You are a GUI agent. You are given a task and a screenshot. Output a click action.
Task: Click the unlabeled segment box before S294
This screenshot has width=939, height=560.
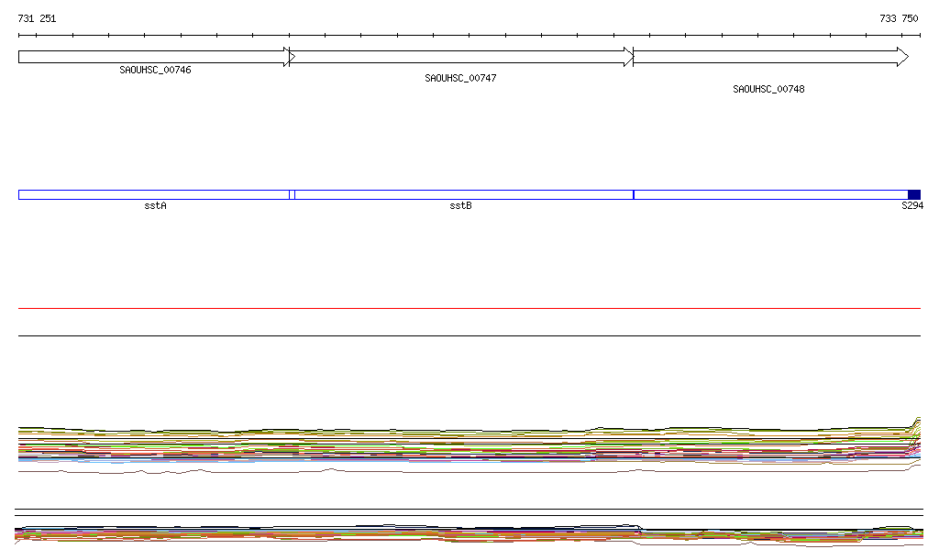(x=770, y=194)
